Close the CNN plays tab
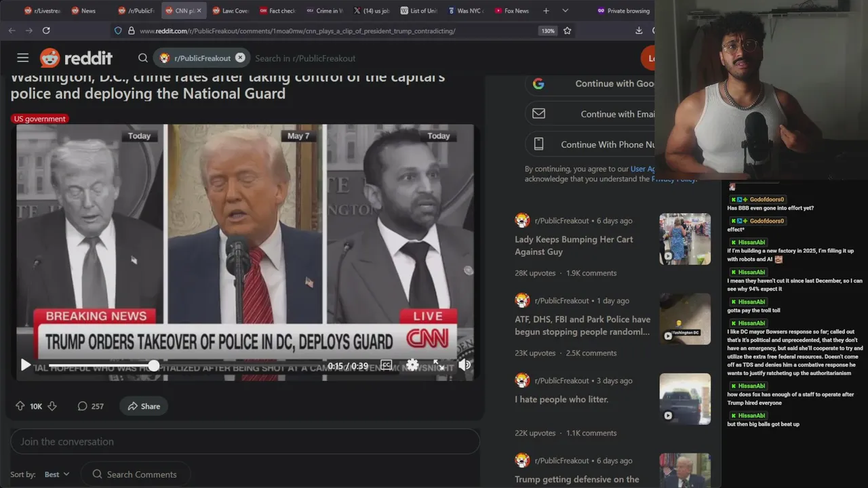This screenshot has height=488, width=868. click(x=199, y=11)
